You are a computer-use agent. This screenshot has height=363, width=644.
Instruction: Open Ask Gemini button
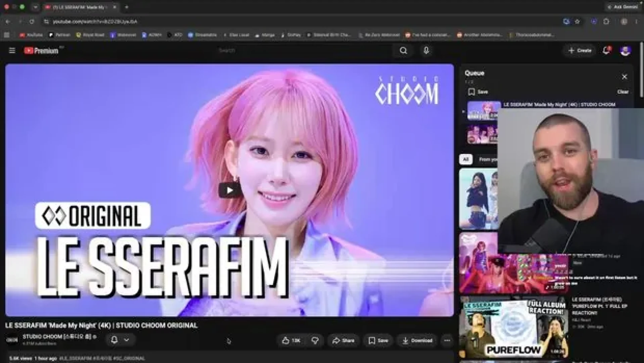click(623, 7)
